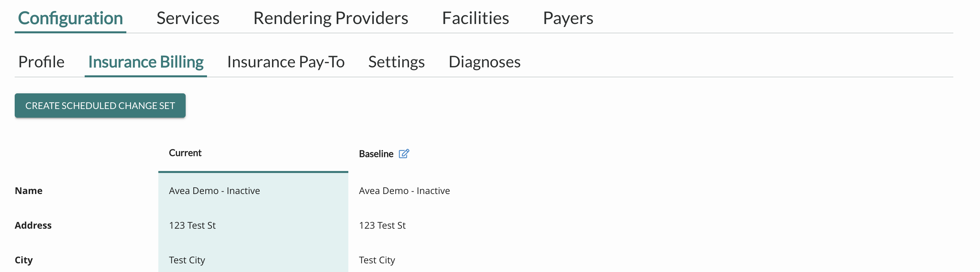Click the Baseline edit pencil icon
This screenshot has width=980, height=272.
(404, 153)
